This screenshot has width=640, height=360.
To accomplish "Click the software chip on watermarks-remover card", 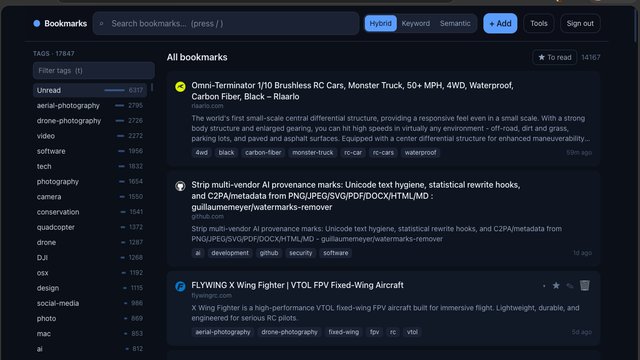I will (x=336, y=253).
